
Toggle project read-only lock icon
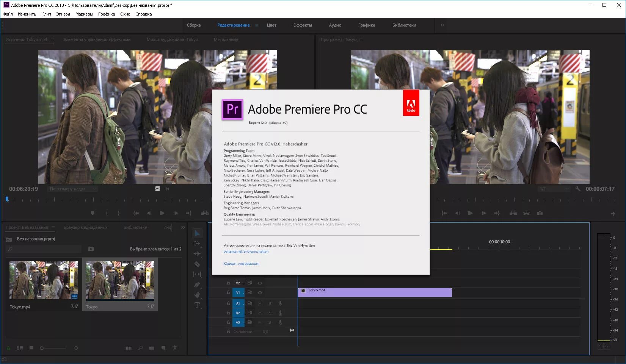(8, 348)
